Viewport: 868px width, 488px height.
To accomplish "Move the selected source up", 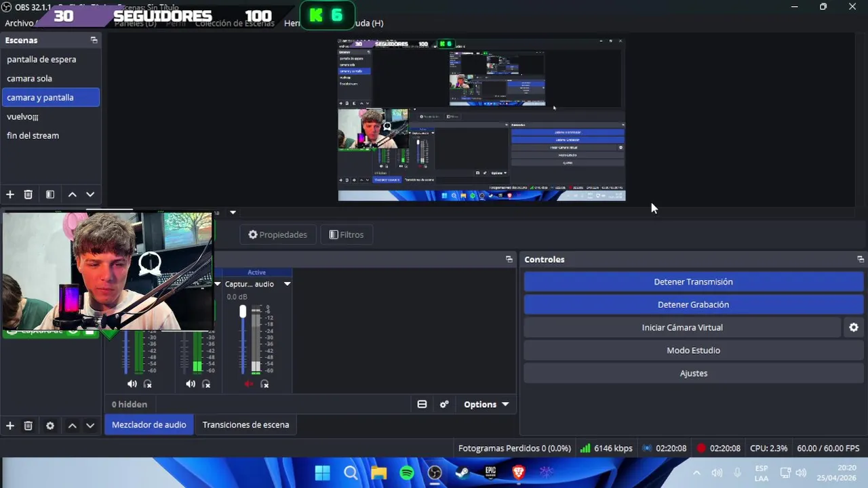I will (x=72, y=426).
